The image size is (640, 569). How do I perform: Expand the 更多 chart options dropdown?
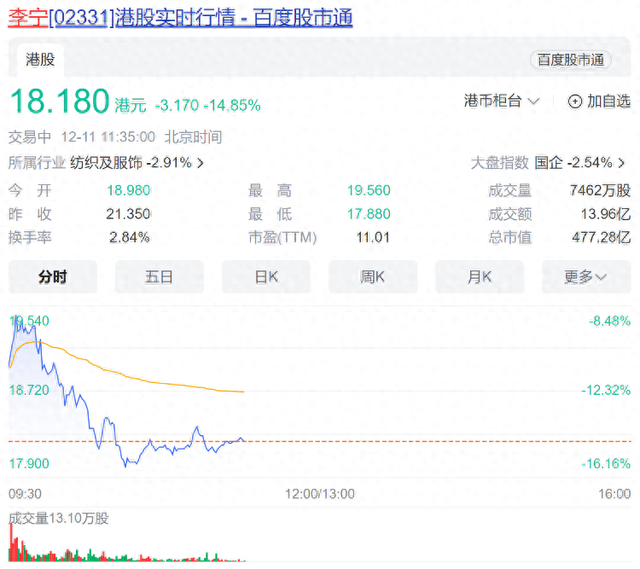pyautogui.click(x=586, y=277)
